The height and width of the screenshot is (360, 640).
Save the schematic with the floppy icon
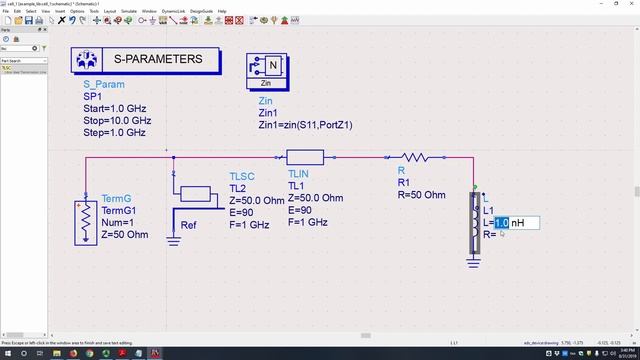tap(29, 20)
